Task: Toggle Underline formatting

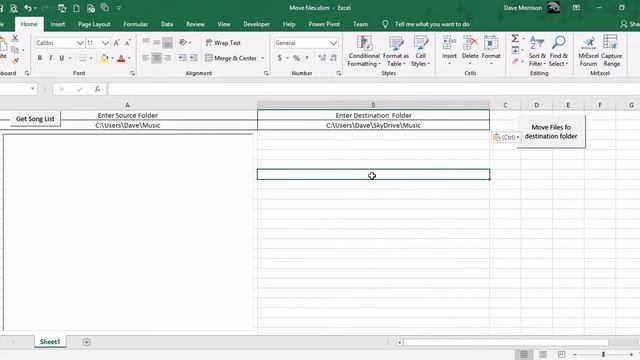Action: [x=62, y=58]
